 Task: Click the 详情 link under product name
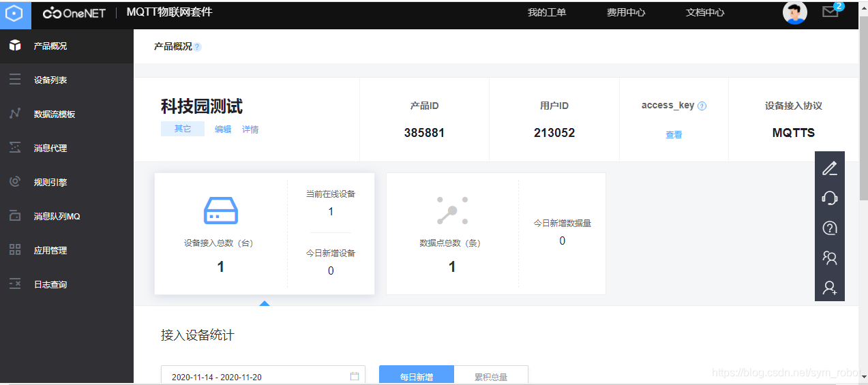(x=250, y=129)
